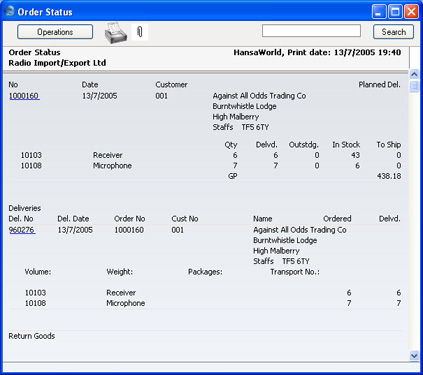Maximize the Order Status window
The width and height of the screenshot is (423, 375).
click(x=395, y=12)
